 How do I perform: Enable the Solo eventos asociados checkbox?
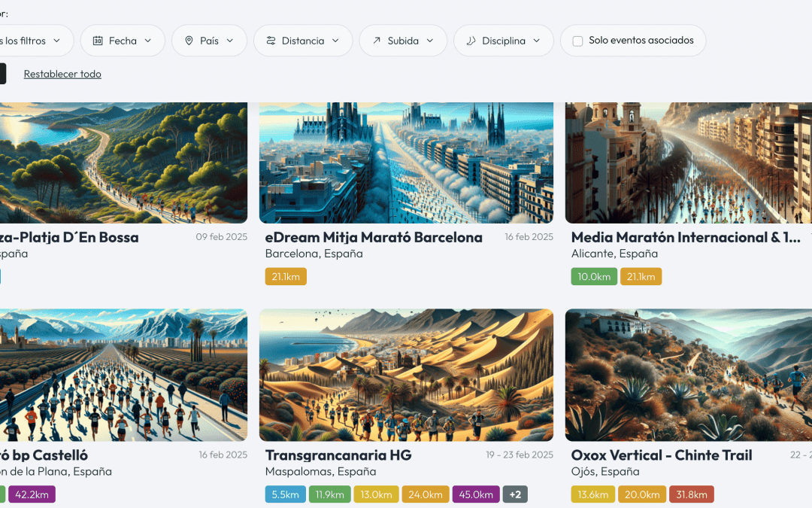[x=578, y=41]
